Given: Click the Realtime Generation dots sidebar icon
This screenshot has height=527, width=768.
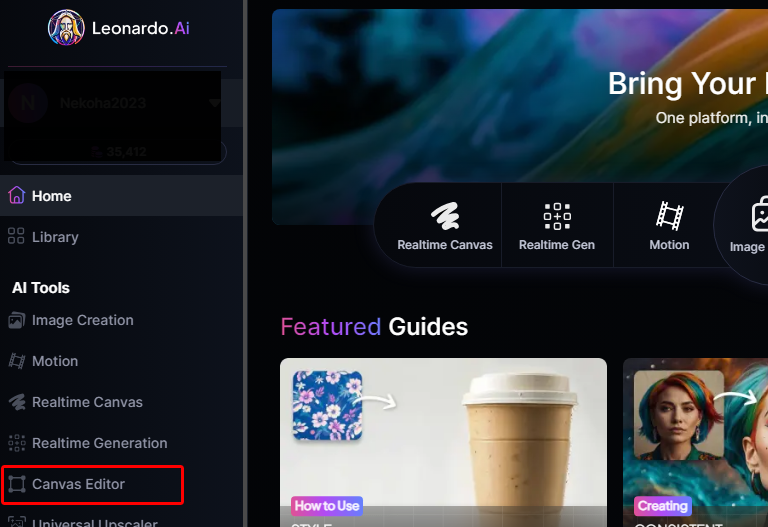Looking at the screenshot, I should pos(17,443).
